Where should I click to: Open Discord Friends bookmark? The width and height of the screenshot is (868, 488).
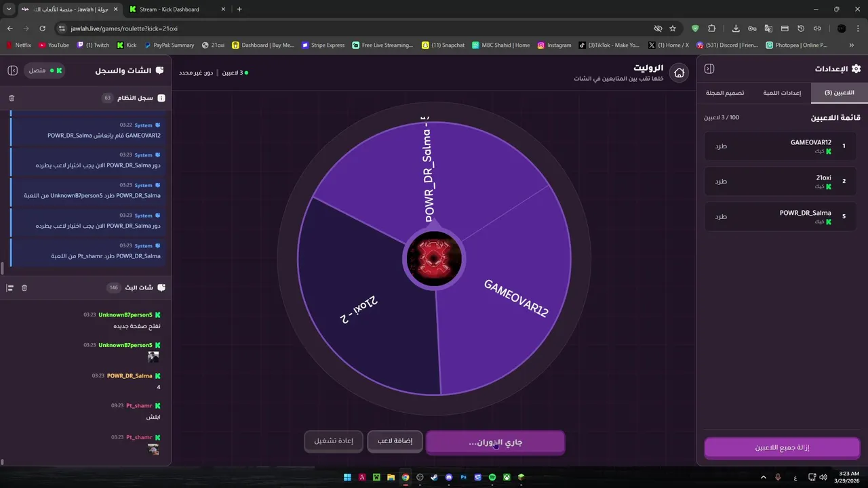pos(727,45)
